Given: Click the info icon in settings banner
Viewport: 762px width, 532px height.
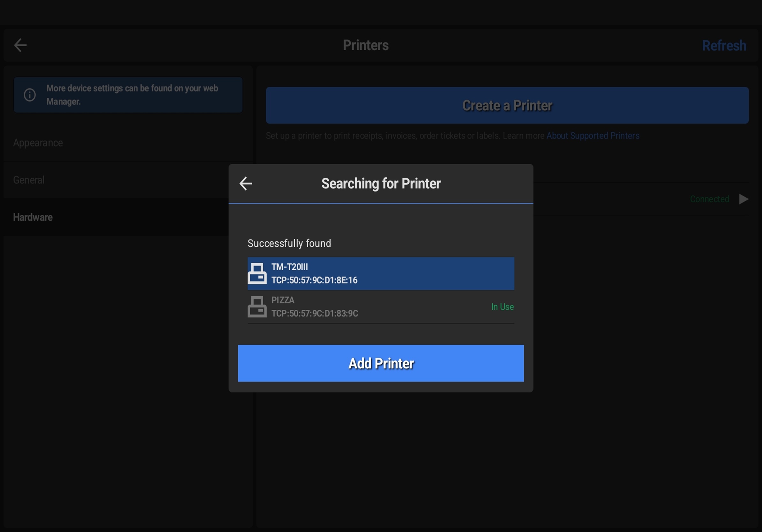Looking at the screenshot, I should click(30, 95).
